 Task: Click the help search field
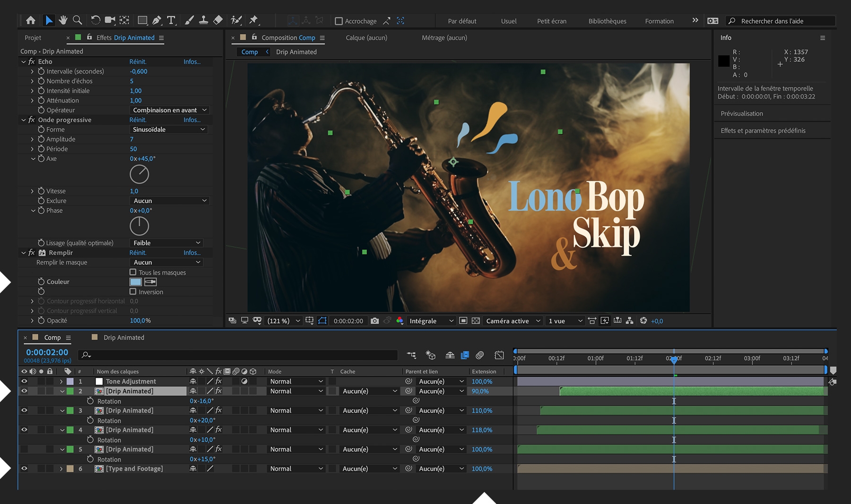click(785, 21)
